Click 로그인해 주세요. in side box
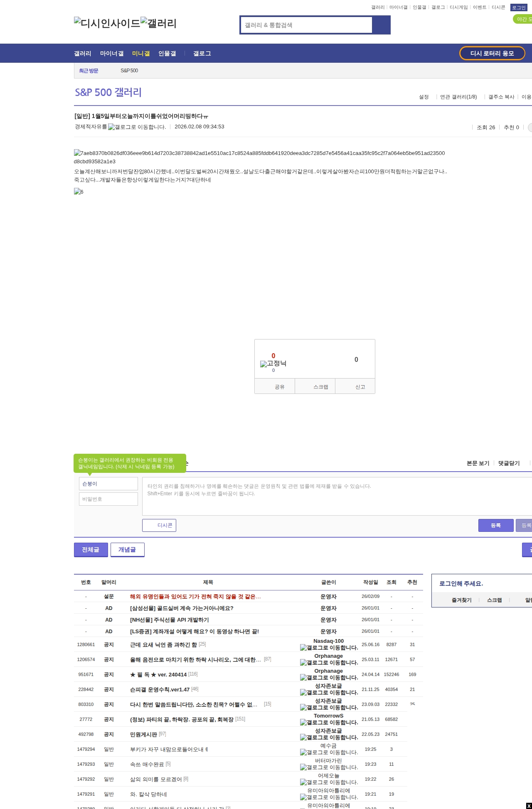Image resolution: width=532 pixels, height=809 pixels. coord(461,583)
